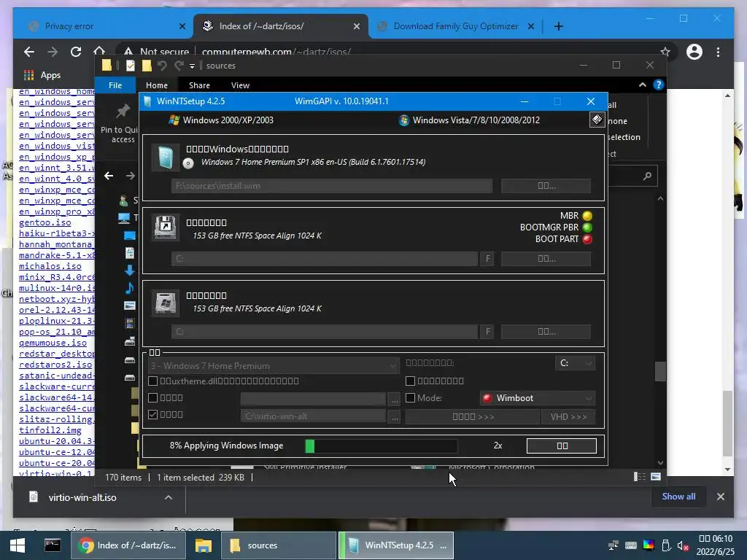Screen dimensions: 747x560
Task: Click the Pin to Quick access icon in Explorer
Action: [123, 111]
